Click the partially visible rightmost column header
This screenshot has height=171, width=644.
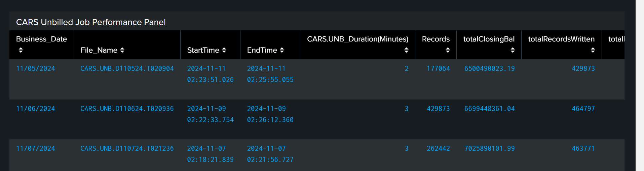coord(616,39)
